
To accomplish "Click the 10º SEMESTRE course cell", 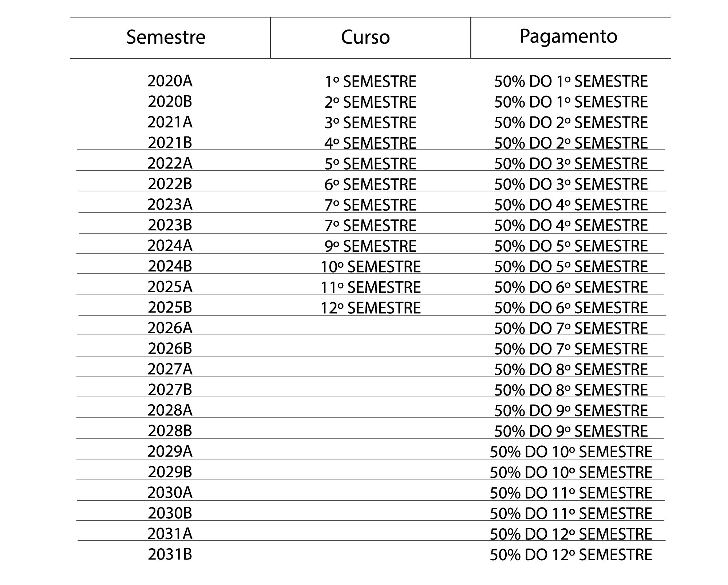I will [x=371, y=267].
